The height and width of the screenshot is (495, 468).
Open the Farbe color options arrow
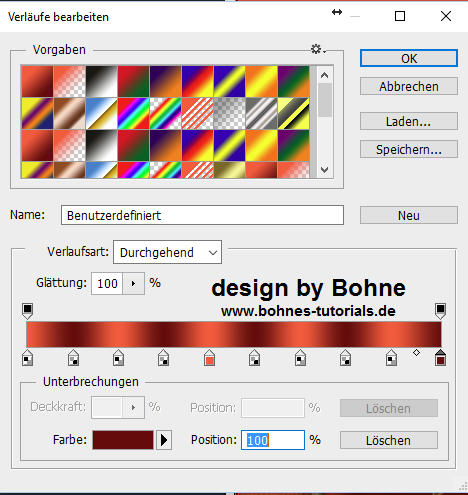(164, 440)
